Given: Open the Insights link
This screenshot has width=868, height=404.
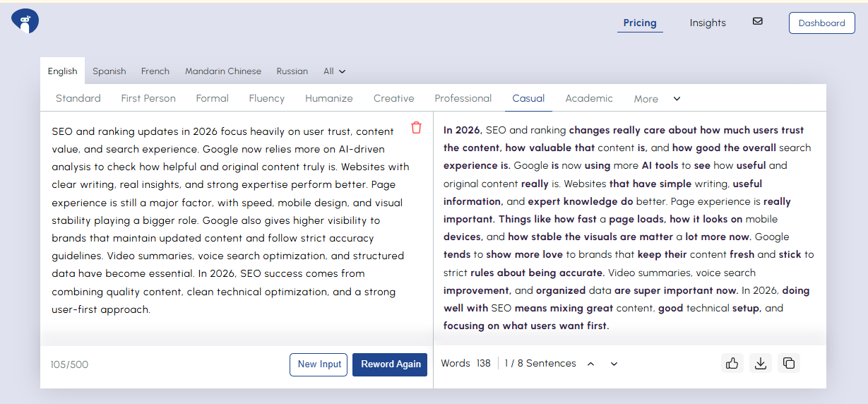Looking at the screenshot, I should [708, 23].
